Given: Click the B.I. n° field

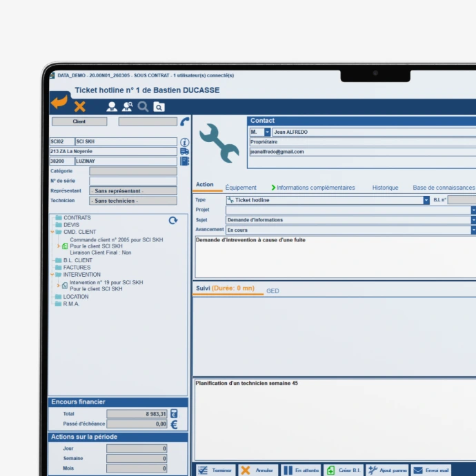Looking at the screenshot, I should (462, 200).
